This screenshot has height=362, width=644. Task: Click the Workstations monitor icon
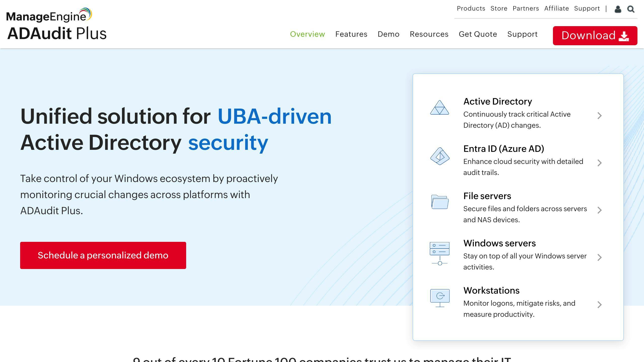pos(440,298)
